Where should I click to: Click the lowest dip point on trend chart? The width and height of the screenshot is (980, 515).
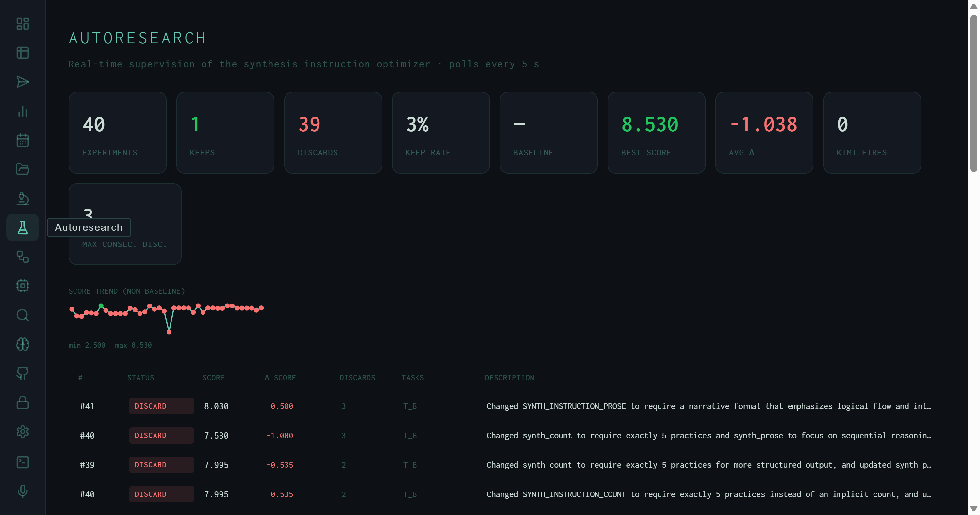[169, 332]
